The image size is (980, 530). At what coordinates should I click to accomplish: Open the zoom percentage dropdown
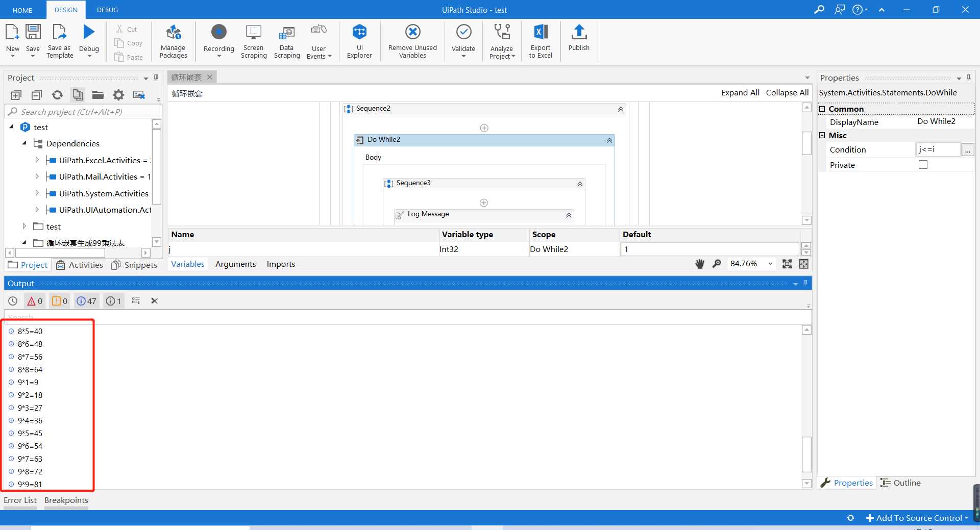tap(770, 264)
